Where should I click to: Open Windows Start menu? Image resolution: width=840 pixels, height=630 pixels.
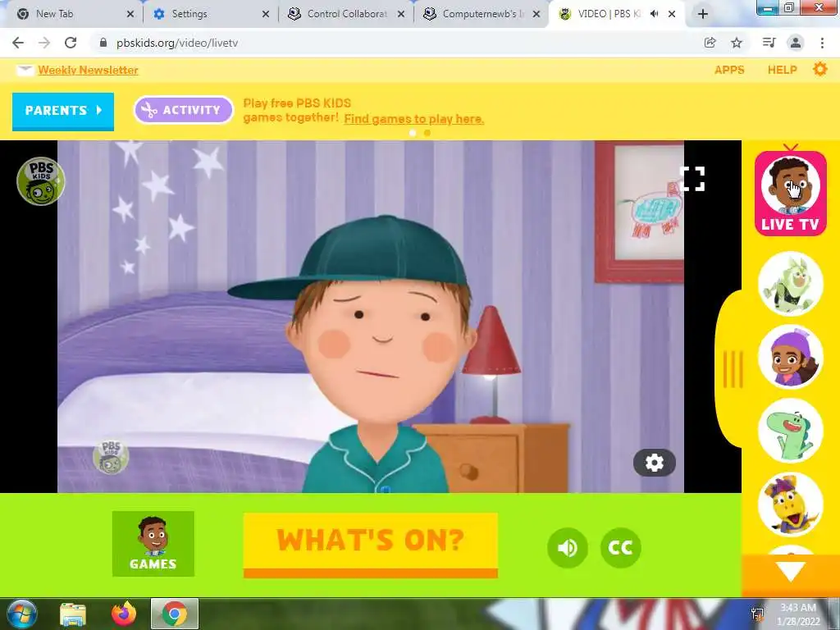(x=22, y=614)
